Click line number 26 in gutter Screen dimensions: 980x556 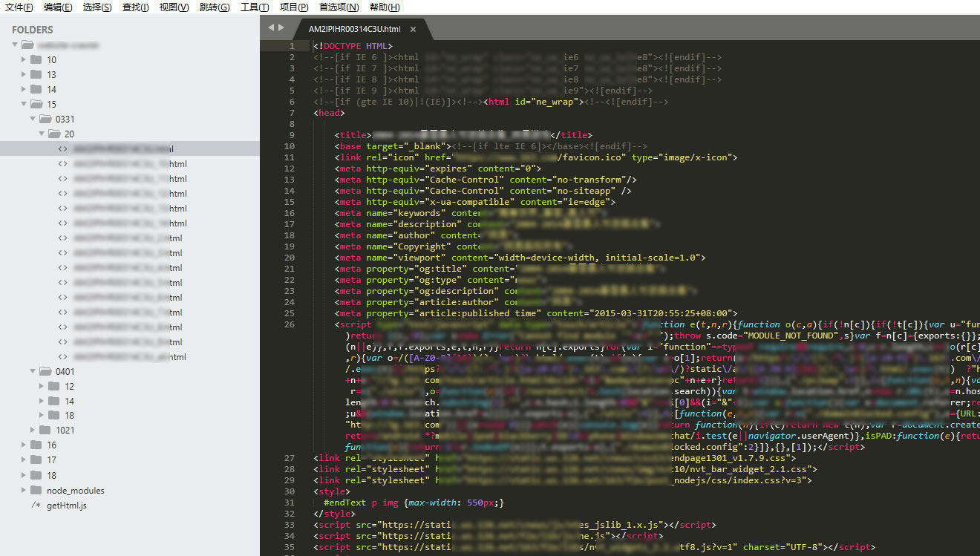[290, 324]
